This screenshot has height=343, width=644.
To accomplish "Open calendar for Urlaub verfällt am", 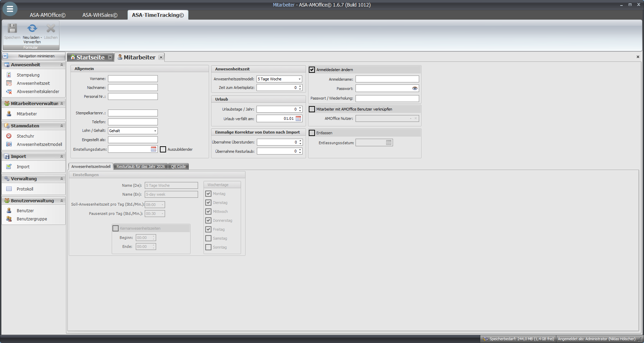I will pyautogui.click(x=298, y=118).
